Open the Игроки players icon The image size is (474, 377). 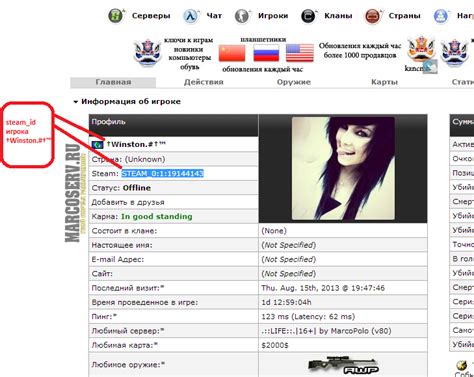(242, 16)
